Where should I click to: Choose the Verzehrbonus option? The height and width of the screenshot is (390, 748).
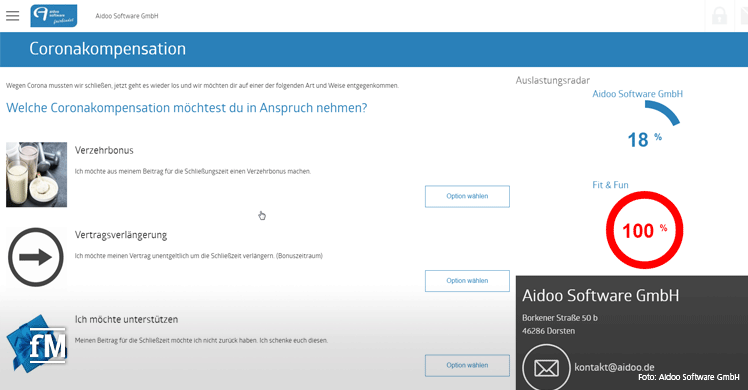(x=467, y=196)
